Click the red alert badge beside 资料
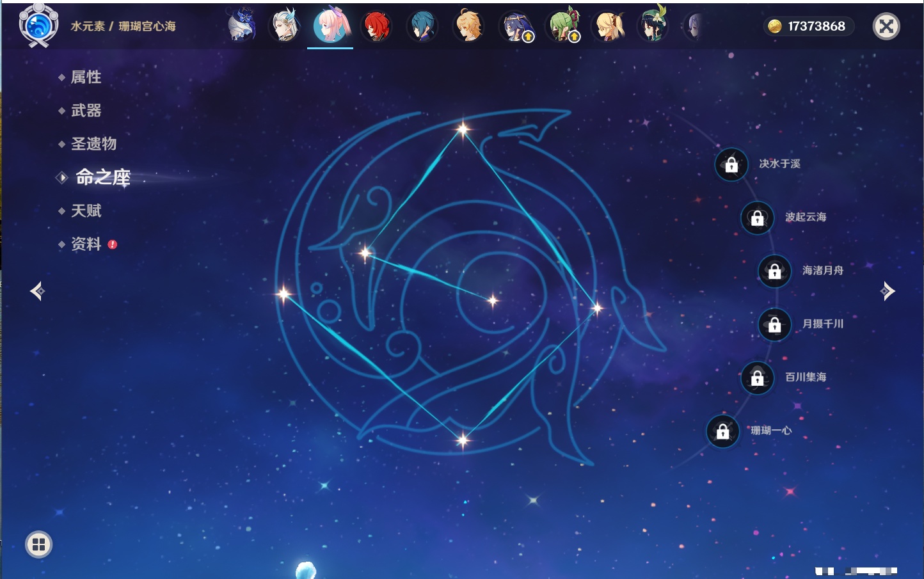Viewport: 924px width, 579px height. point(113,244)
